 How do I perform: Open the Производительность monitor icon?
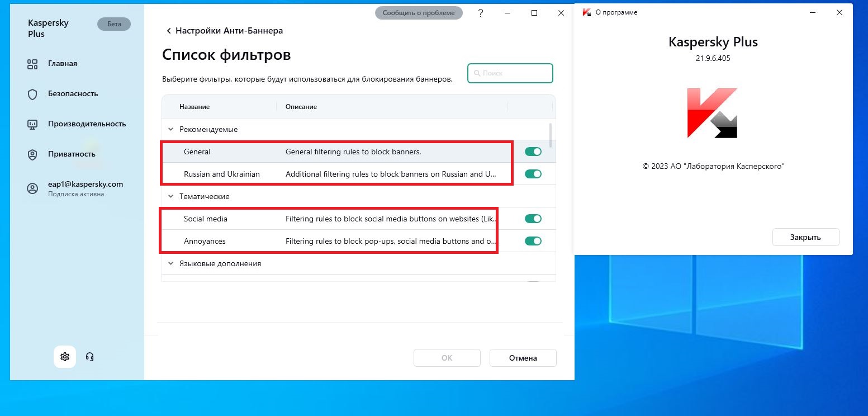(32, 124)
